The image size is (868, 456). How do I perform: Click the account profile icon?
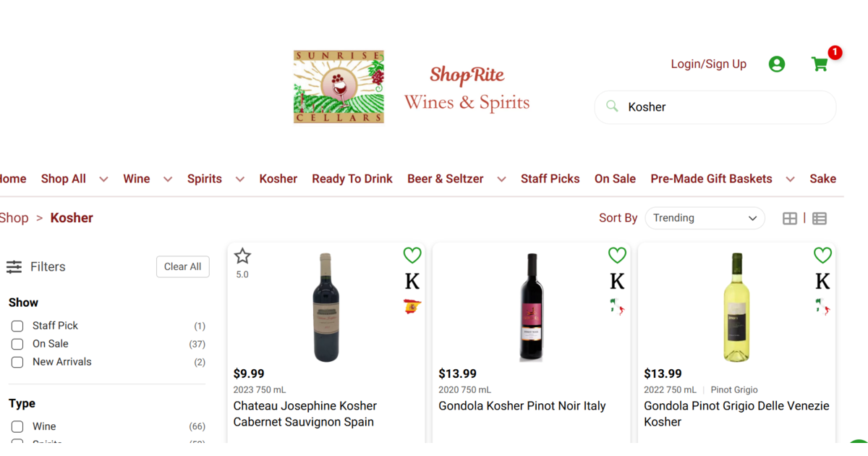[x=776, y=64]
